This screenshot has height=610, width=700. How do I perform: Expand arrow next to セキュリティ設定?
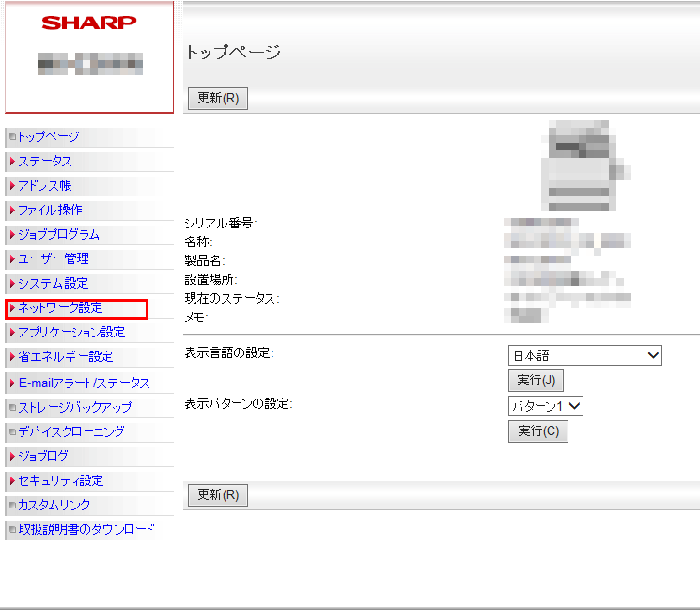pos(12,480)
